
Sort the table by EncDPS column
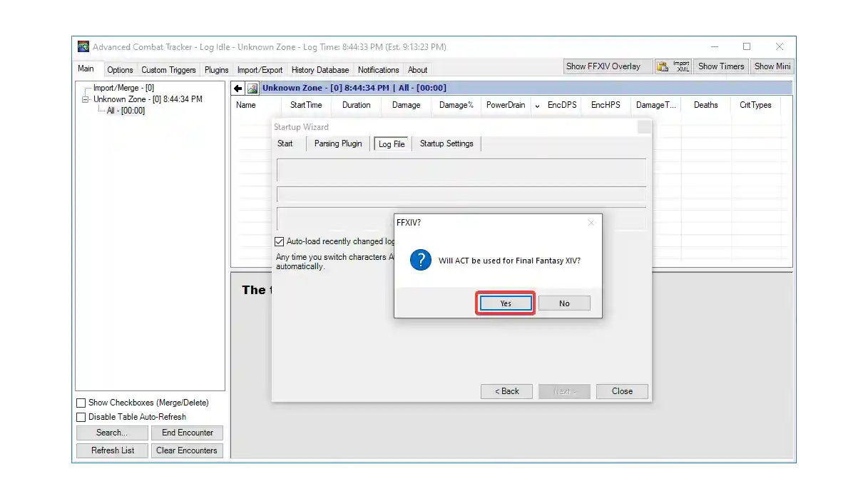coord(561,105)
